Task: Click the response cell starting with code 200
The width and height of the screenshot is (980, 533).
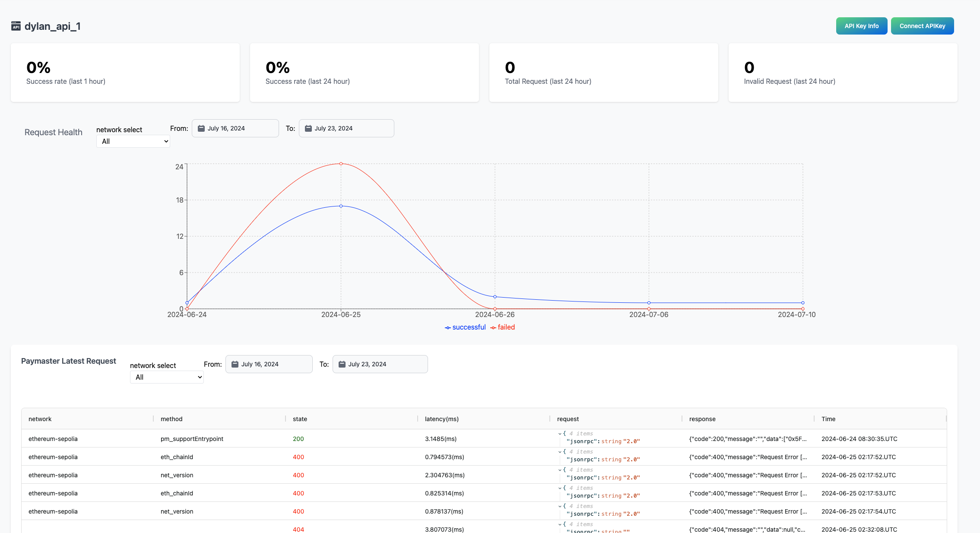Action: (x=748, y=439)
